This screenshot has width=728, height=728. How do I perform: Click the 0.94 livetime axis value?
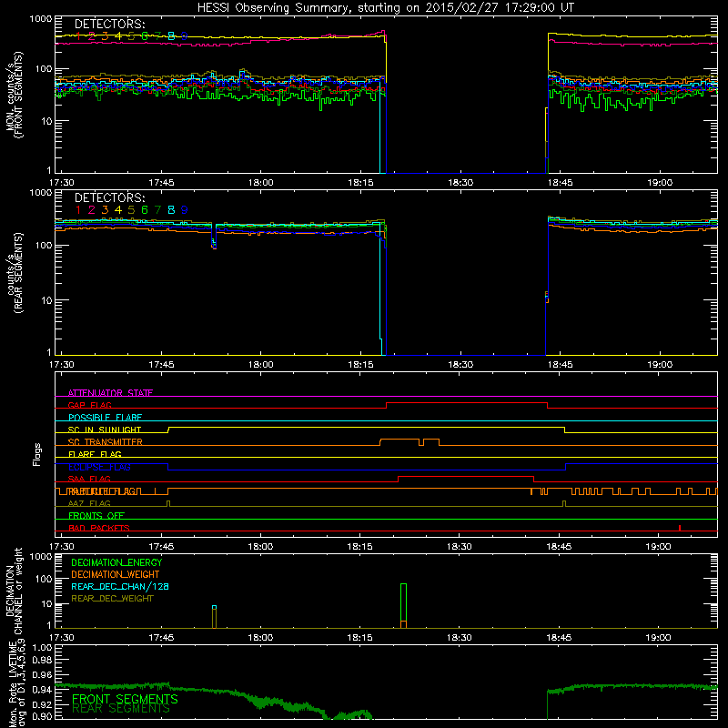[42, 690]
